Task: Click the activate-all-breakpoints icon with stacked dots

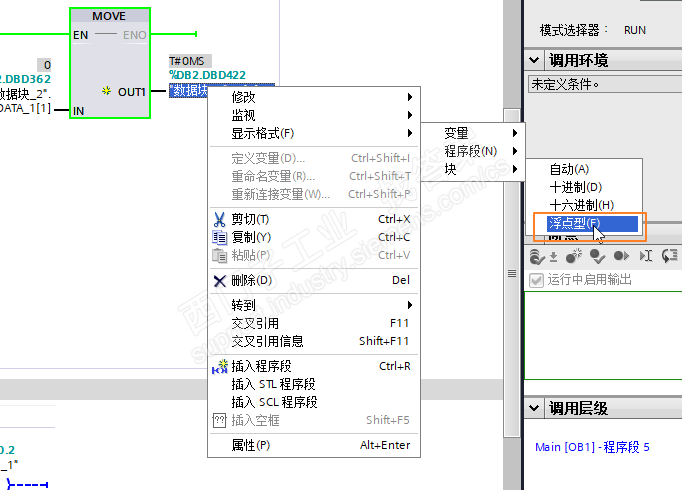Action: [x=537, y=256]
